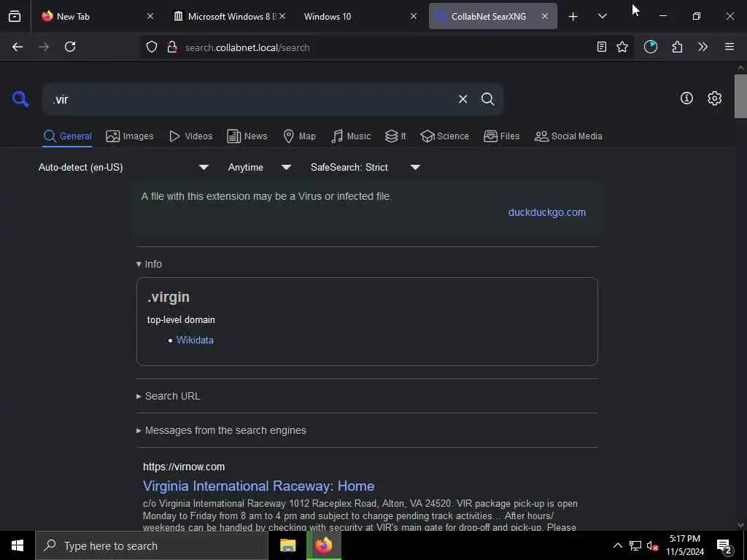The width and height of the screenshot is (747, 560).
Task: Close the New Tab tab
Action: coord(150,16)
